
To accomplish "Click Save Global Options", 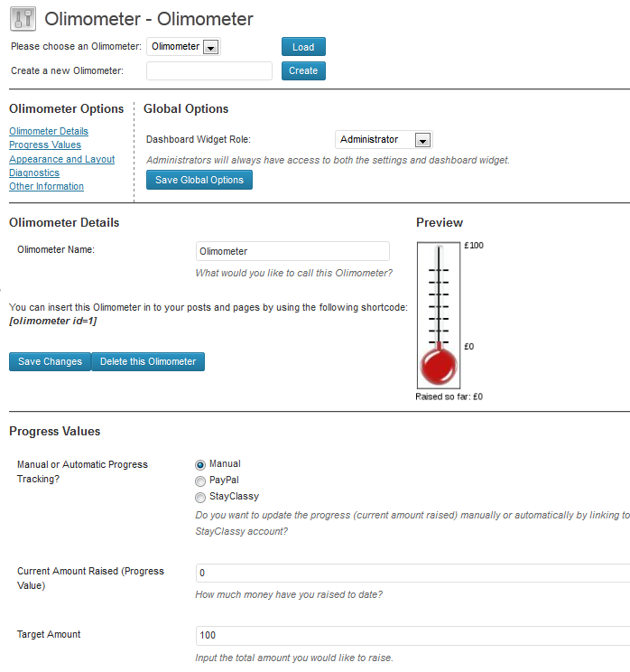I will point(199,180).
